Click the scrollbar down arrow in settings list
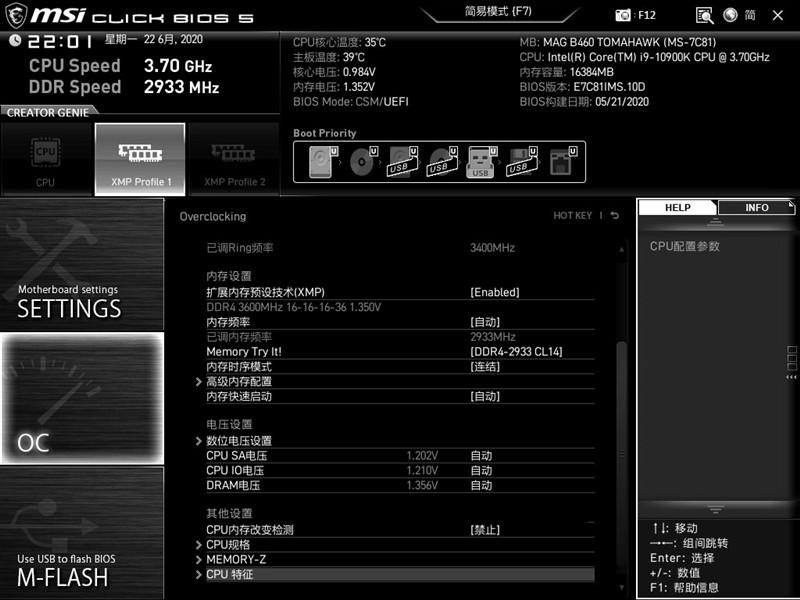 [621, 588]
